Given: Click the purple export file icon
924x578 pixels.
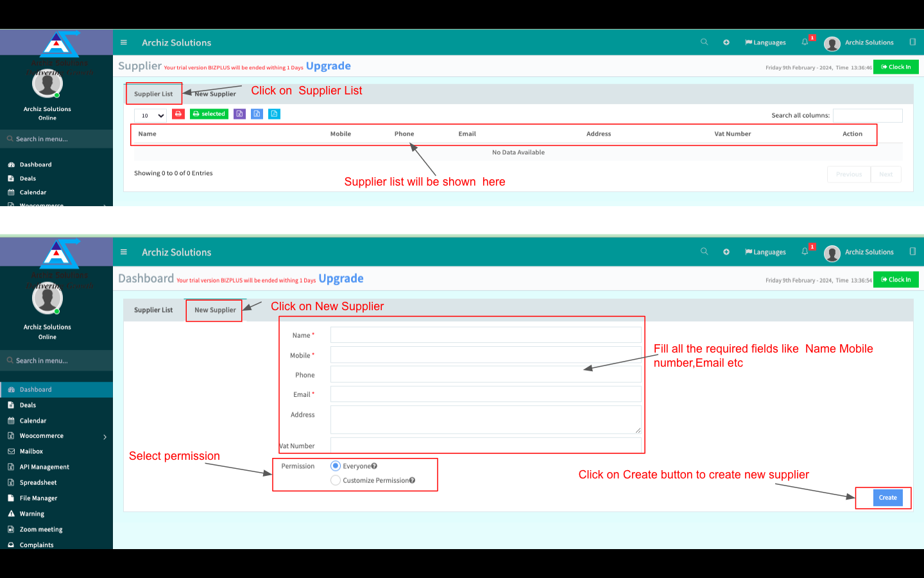Looking at the screenshot, I should [x=239, y=114].
